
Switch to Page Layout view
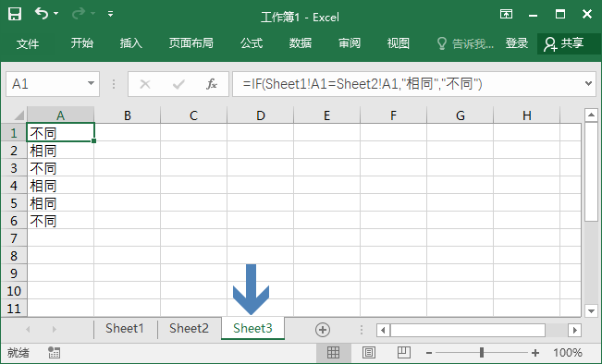pos(369,352)
